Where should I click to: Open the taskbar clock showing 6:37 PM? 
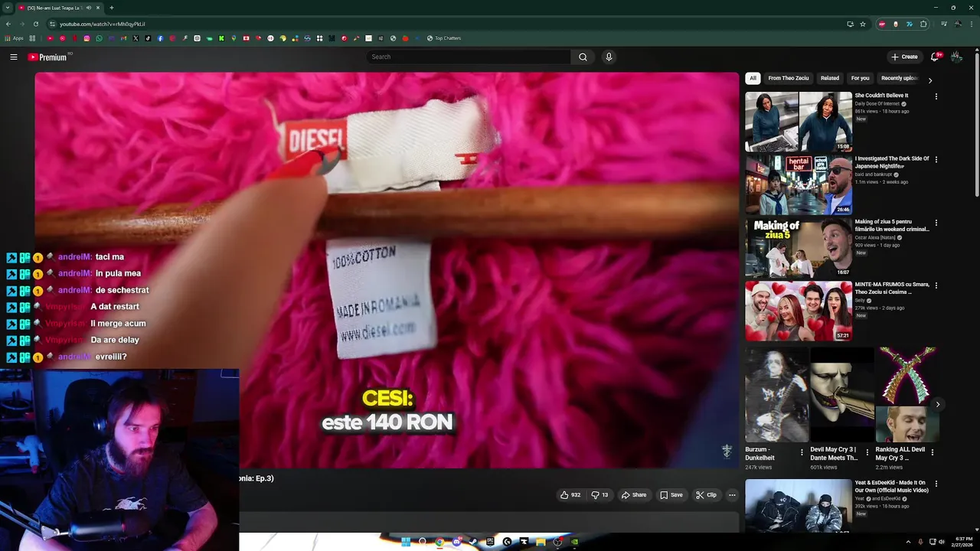964,542
